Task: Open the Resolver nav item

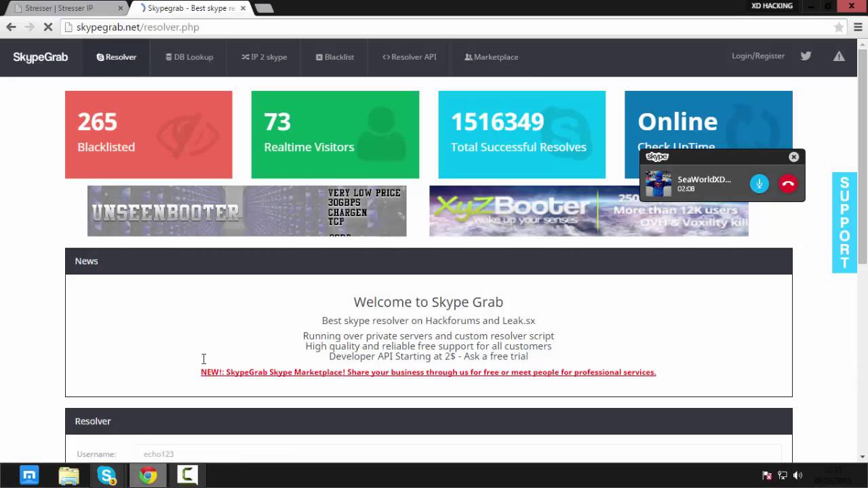Action: [117, 57]
